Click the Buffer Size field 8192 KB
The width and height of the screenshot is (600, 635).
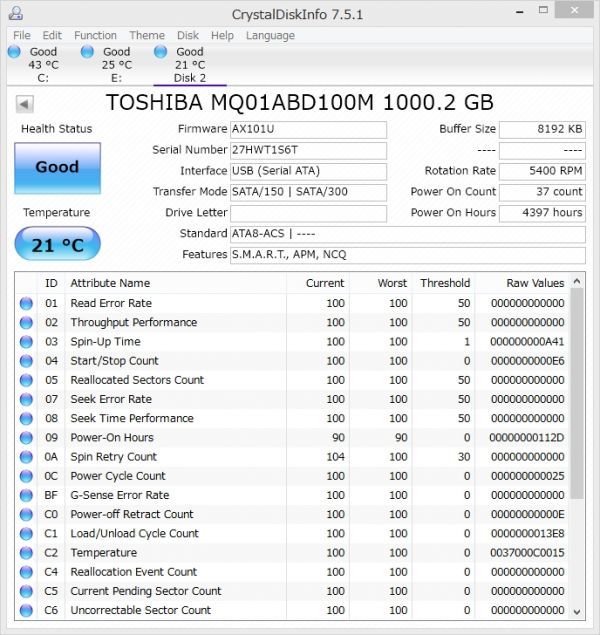point(542,130)
